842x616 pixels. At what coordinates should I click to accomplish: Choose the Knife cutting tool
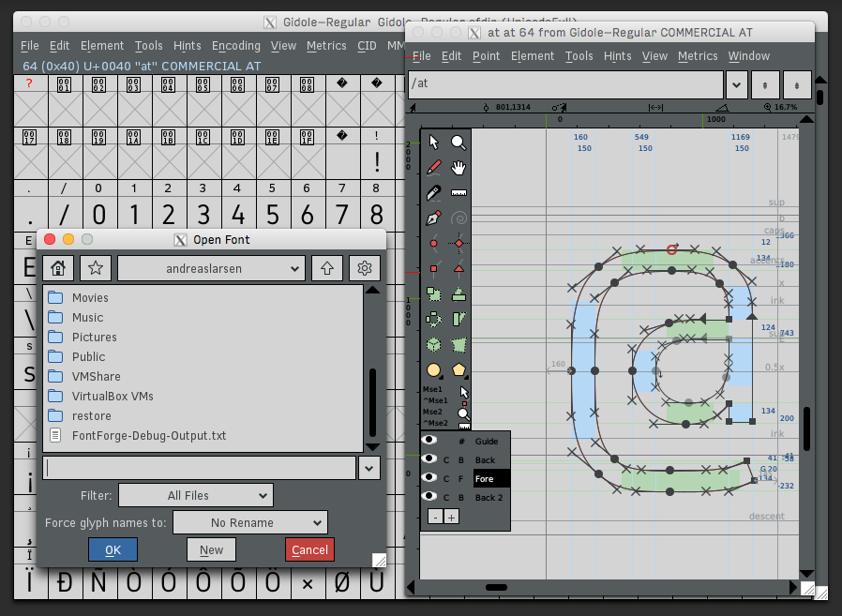click(x=433, y=193)
